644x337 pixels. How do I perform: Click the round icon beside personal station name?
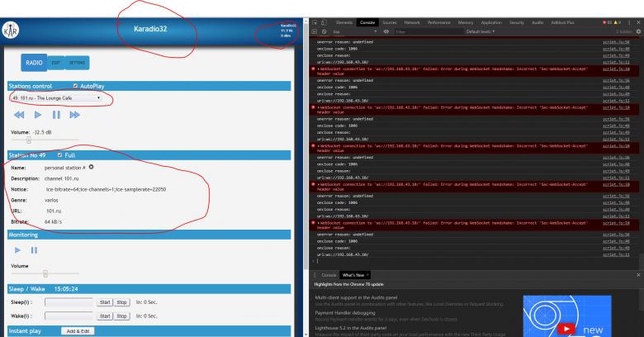pos(91,167)
